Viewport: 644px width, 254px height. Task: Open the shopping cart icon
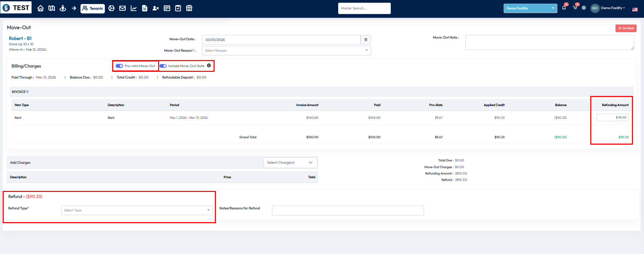click(x=575, y=8)
